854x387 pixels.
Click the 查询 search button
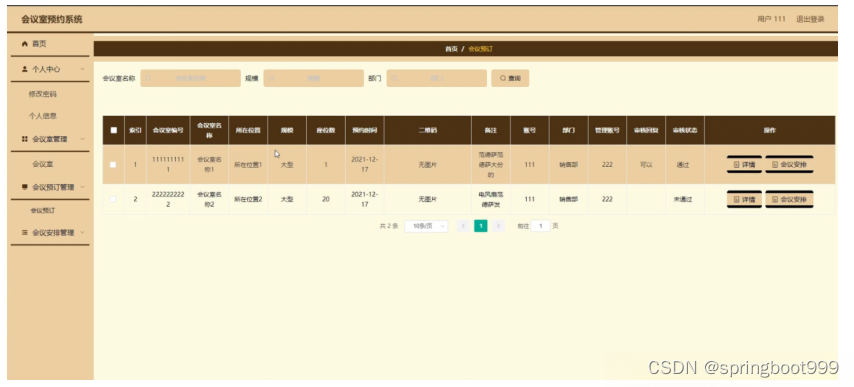point(510,78)
